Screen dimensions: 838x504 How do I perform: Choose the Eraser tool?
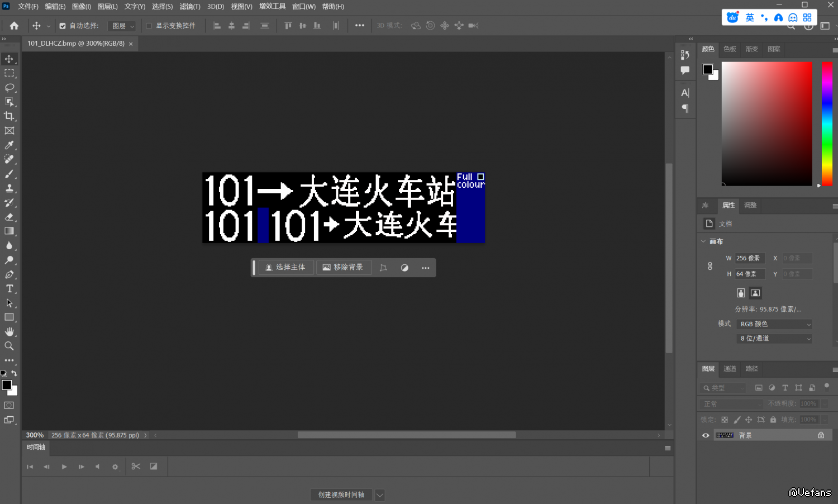(9, 217)
